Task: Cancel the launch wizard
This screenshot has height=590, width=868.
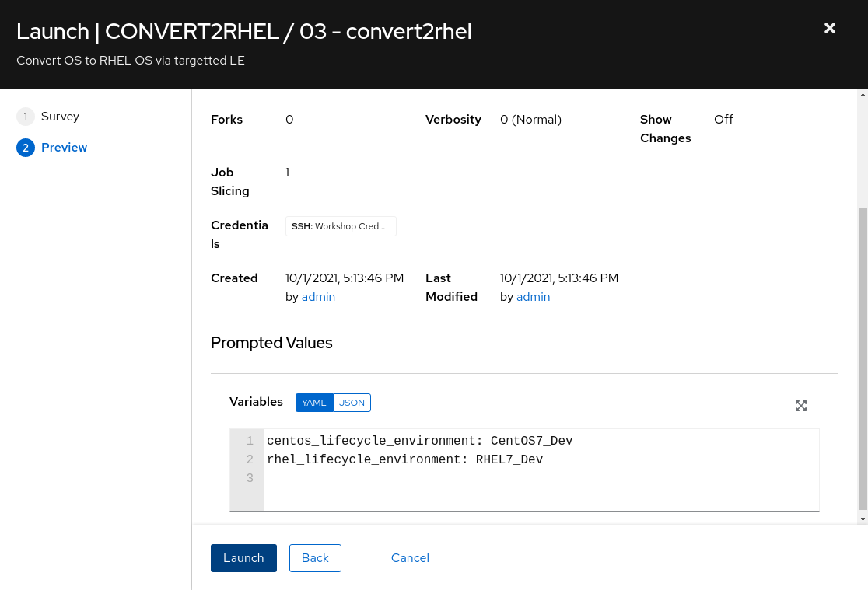Action: click(x=410, y=558)
